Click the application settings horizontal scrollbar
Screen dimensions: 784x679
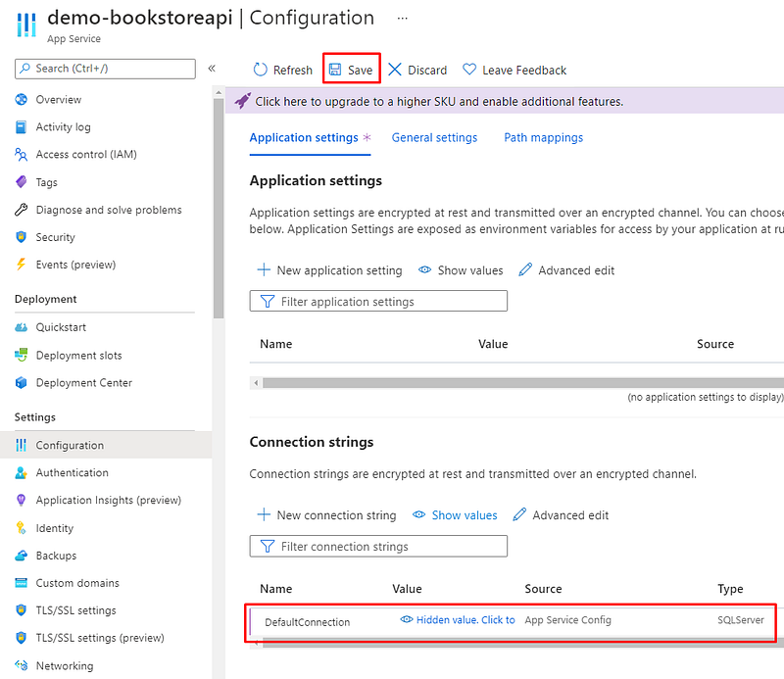(521, 383)
